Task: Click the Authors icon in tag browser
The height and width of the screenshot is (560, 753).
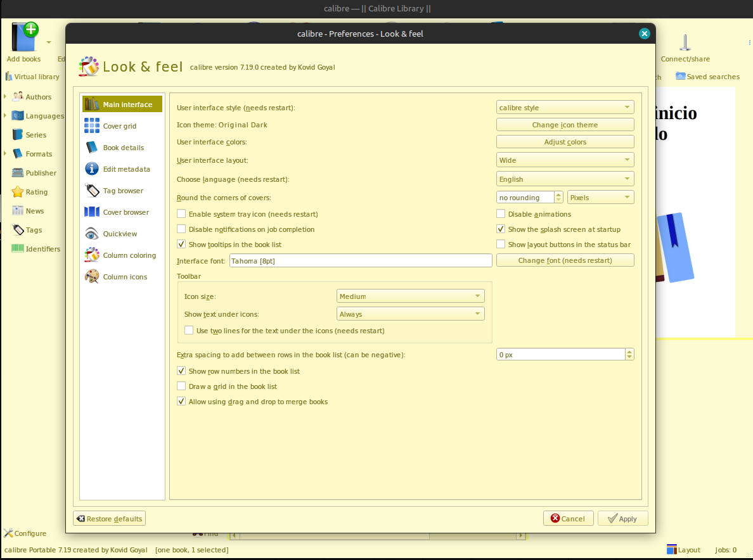Action: click(18, 96)
